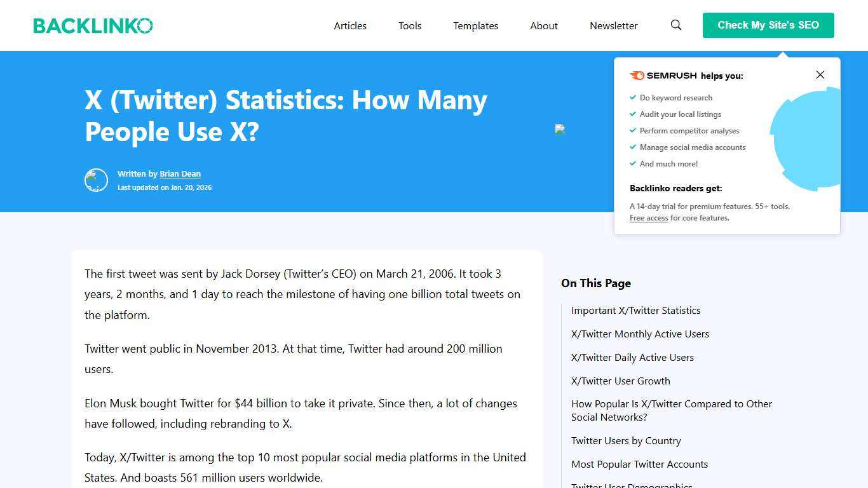
Task: Click the checkmark beside Do keyword research
Action: click(x=633, y=97)
